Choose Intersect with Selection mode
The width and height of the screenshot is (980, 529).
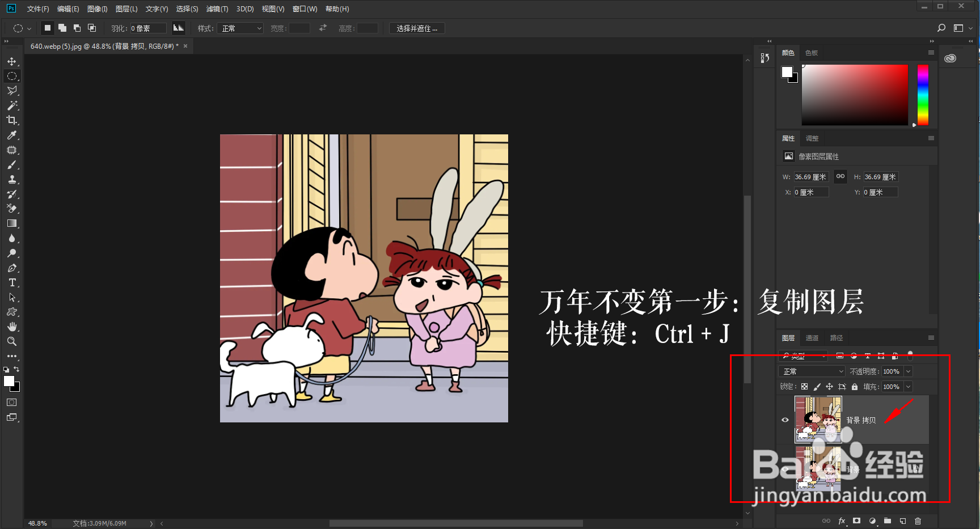coord(92,28)
